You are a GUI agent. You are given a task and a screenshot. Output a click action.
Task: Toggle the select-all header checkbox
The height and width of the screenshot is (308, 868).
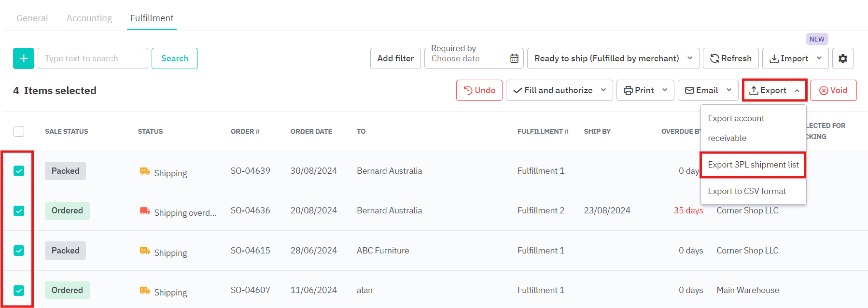coord(19,131)
